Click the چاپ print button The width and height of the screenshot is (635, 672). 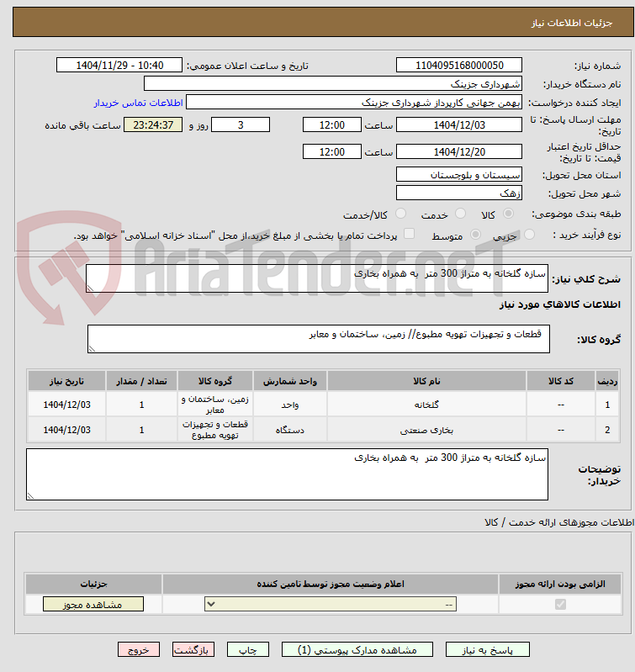[247, 650]
